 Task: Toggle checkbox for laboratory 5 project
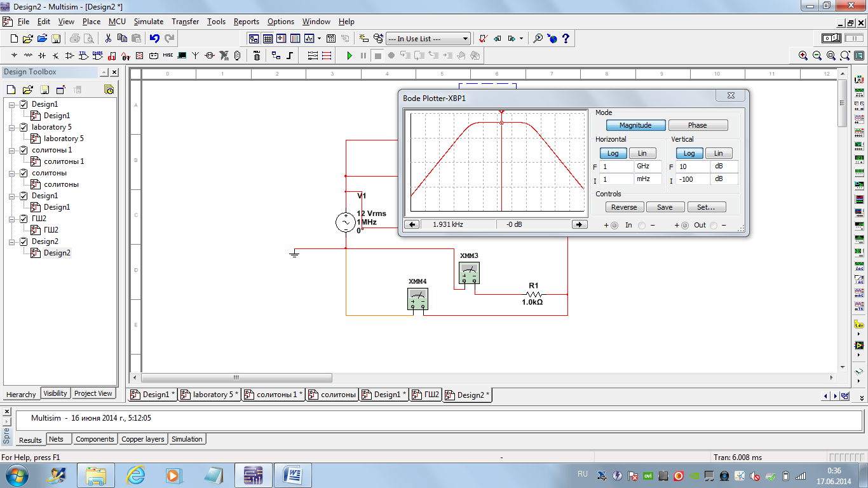24,127
